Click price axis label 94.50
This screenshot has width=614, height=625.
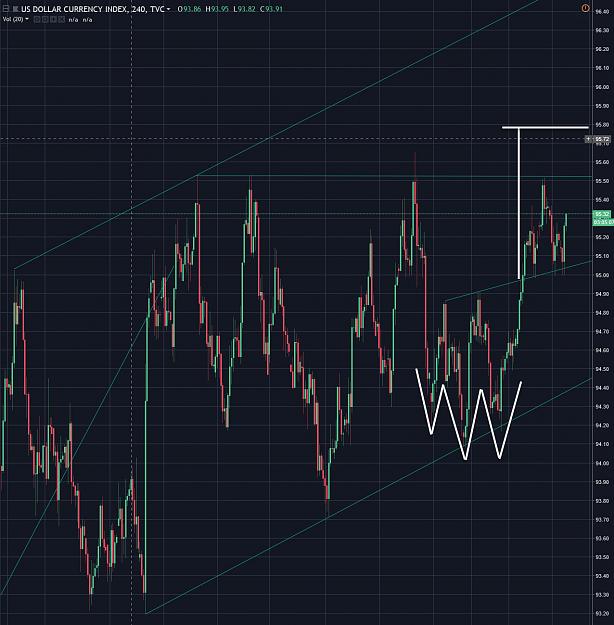pyautogui.click(x=602, y=369)
